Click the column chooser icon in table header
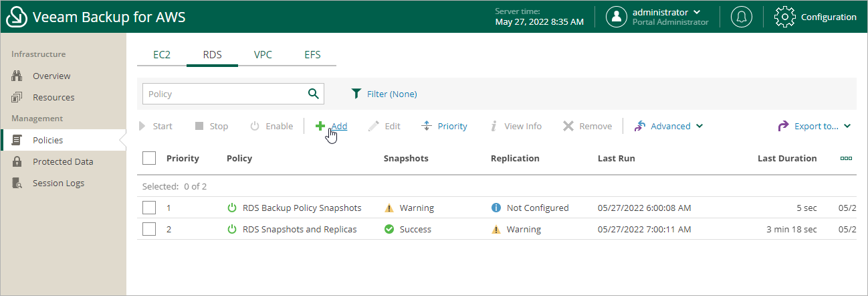 (x=846, y=159)
